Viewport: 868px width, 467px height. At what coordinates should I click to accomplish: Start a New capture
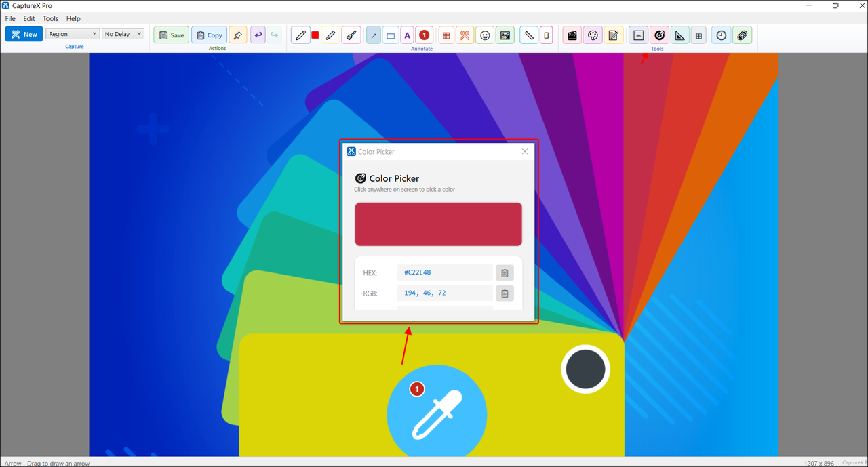coord(24,34)
